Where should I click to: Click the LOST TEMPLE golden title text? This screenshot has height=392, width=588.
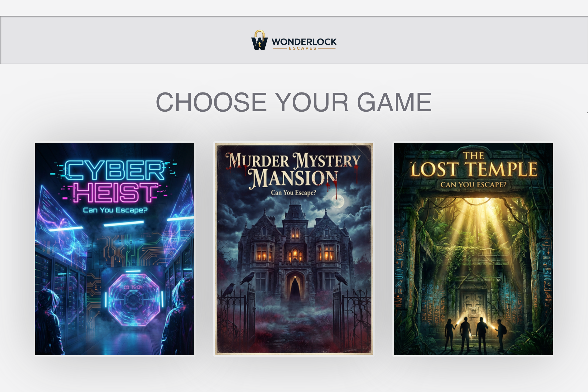click(474, 169)
